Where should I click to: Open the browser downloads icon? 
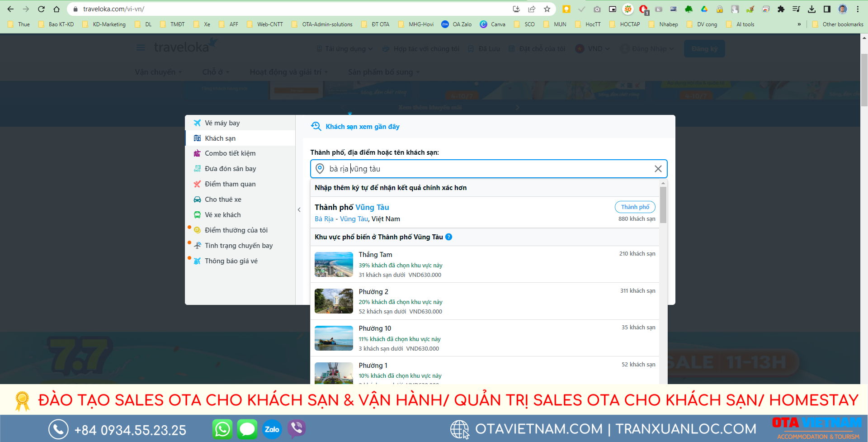[x=811, y=9]
